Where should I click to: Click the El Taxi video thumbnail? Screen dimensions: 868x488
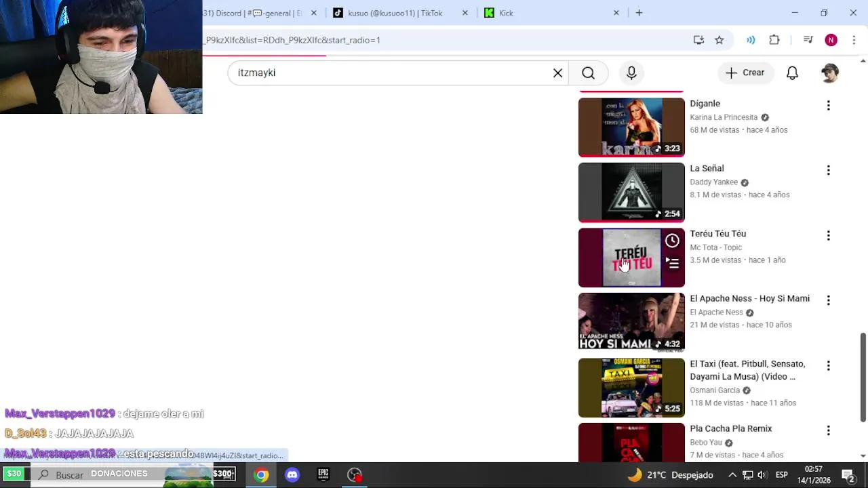tap(631, 388)
